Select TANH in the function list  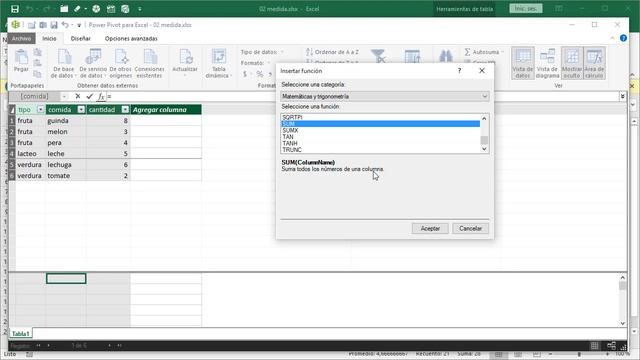[x=380, y=143]
